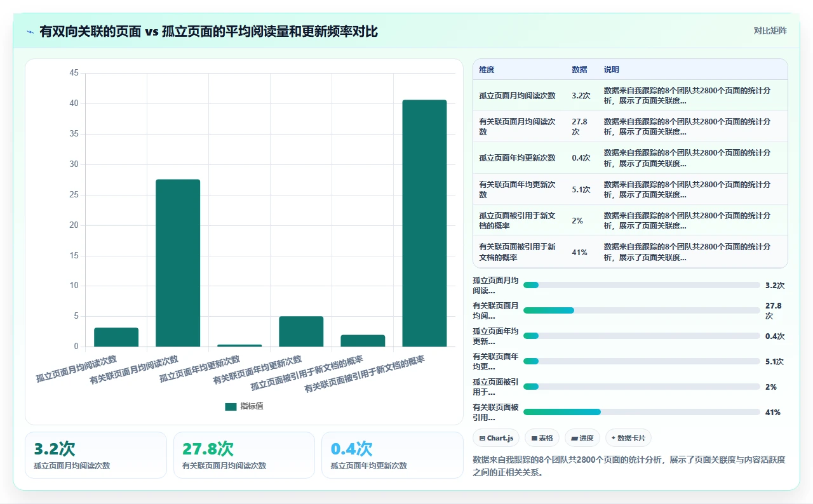
Task: Open the 0.4次 孤立页面年均更新次数 stat card
Action: tap(393, 455)
